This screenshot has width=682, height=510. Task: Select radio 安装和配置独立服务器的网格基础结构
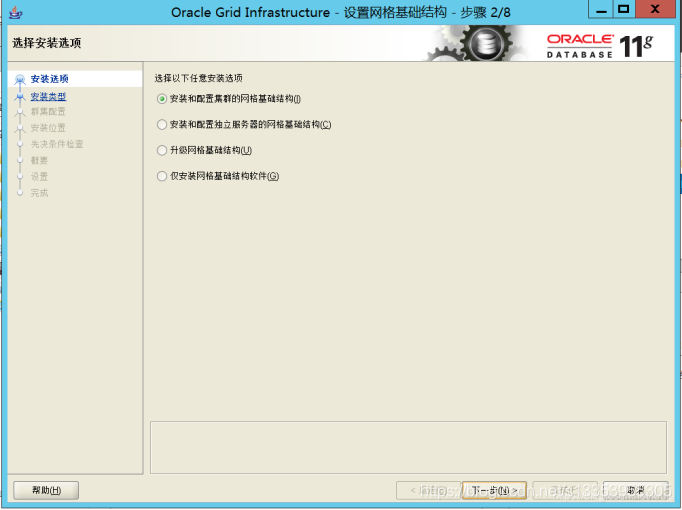point(162,125)
